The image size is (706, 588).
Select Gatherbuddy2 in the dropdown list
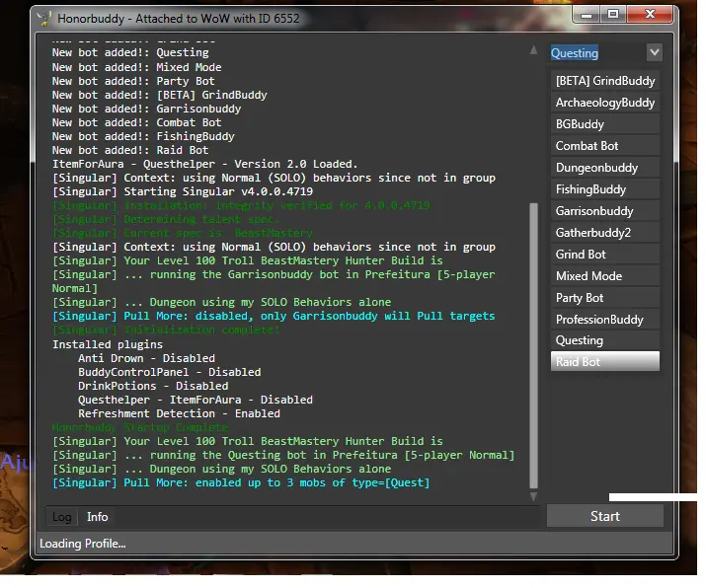pyautogui.click(x=605, y=233)
